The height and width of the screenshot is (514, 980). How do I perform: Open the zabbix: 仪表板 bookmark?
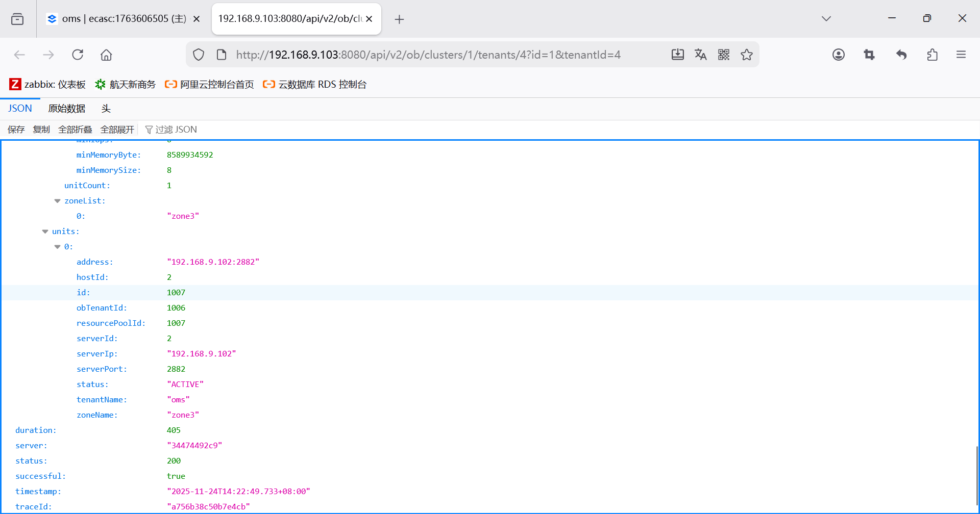pos(47,84)
